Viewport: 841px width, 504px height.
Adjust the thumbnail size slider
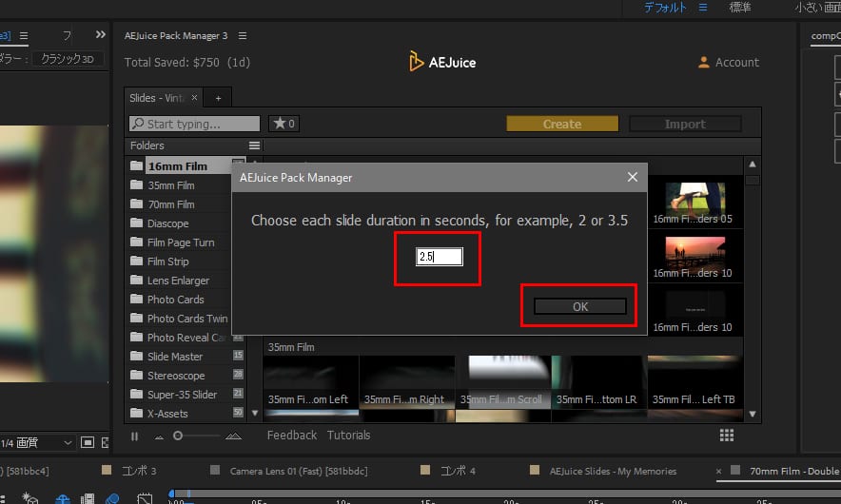[178, 436]
